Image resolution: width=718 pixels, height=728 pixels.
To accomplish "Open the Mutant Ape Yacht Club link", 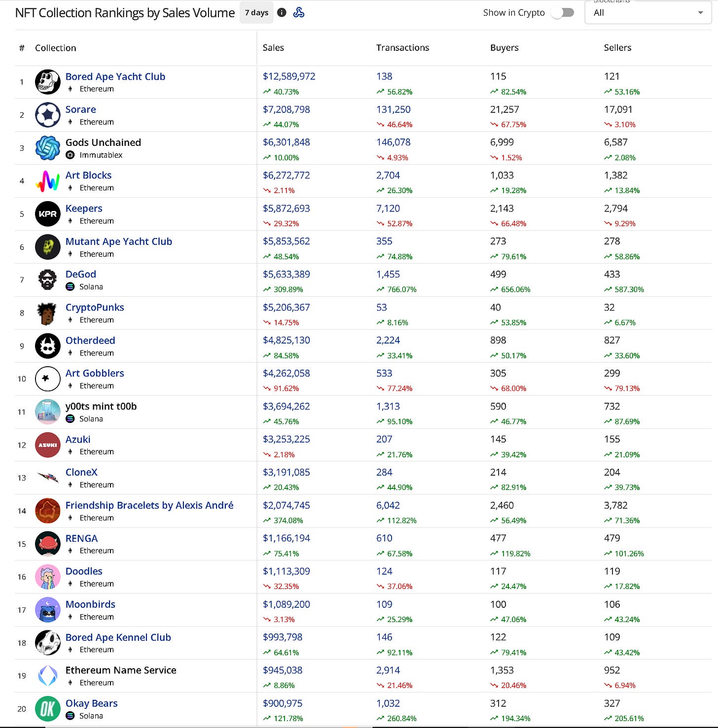I will click(119, 242).
